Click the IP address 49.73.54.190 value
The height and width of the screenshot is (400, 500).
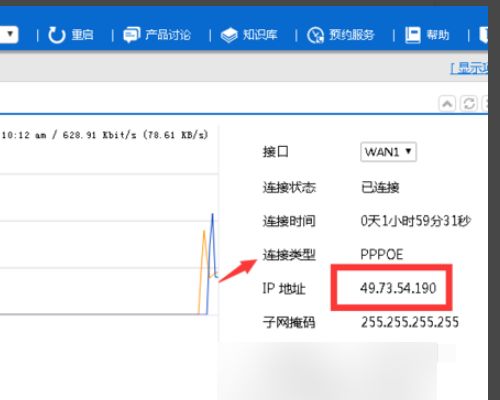tap(398, 288)
